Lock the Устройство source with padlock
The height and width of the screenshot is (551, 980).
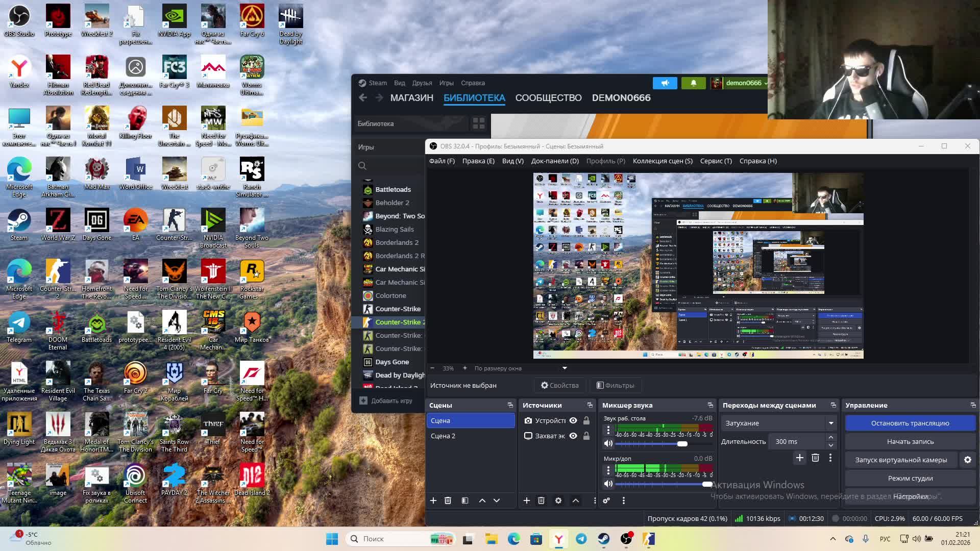tap(586, 420)
